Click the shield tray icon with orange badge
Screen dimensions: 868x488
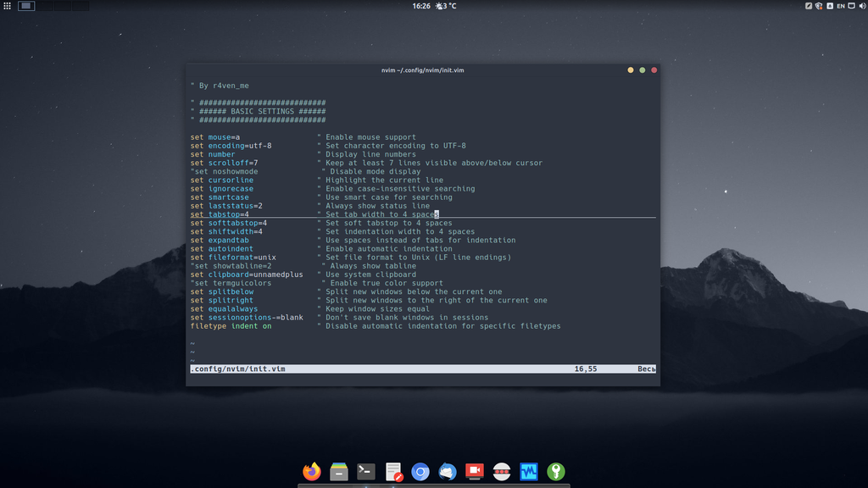tap(819, 7)
